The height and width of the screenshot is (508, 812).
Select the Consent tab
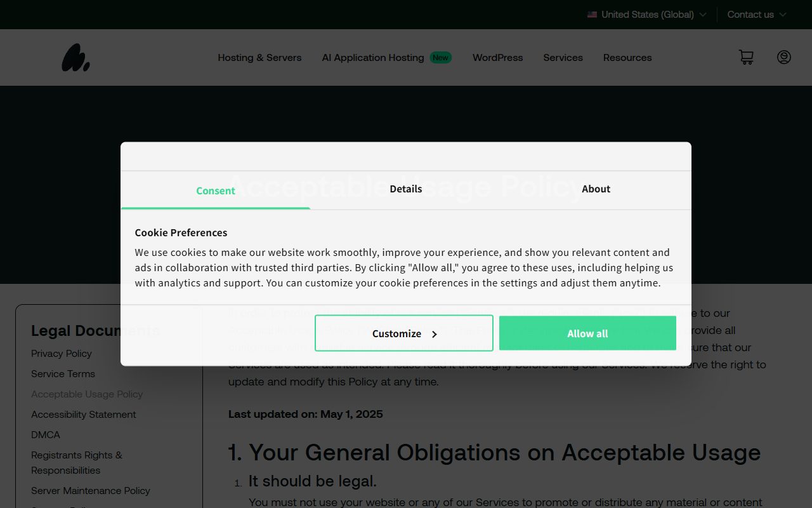(216, 190)
